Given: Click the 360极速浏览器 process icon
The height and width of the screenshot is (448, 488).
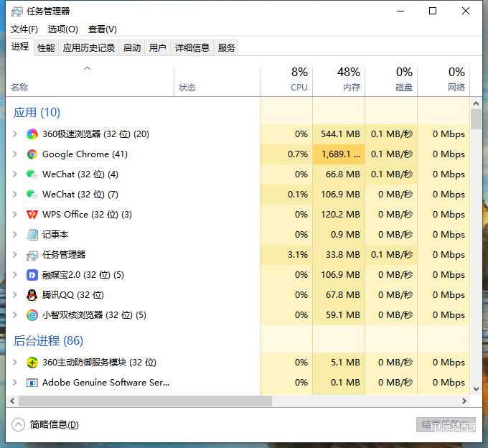Looking at the screenshot, I should coord(32,134).
